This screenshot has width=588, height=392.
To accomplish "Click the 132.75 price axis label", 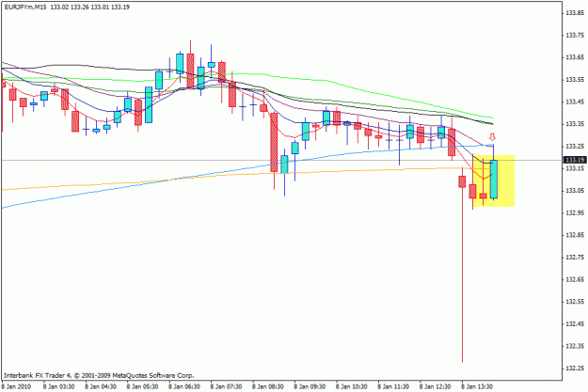I will pyautogui.click(x=575, y=258).
